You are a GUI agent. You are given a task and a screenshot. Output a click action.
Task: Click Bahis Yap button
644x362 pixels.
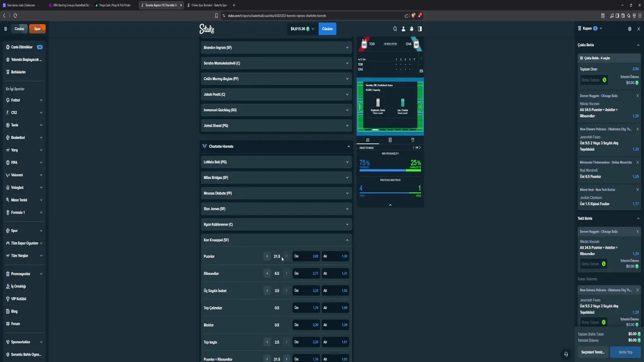625,352
